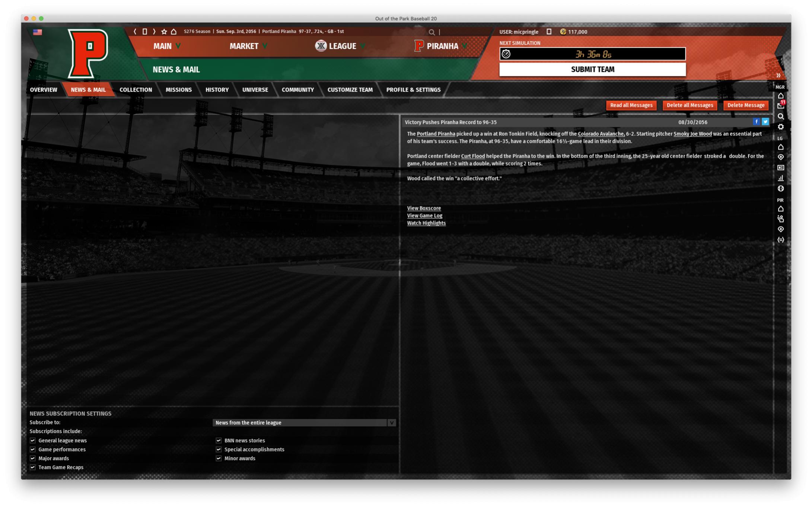Open Watch Highlights link
The height and width of the screenshot is (507, 812).
[x=426, y=223]
